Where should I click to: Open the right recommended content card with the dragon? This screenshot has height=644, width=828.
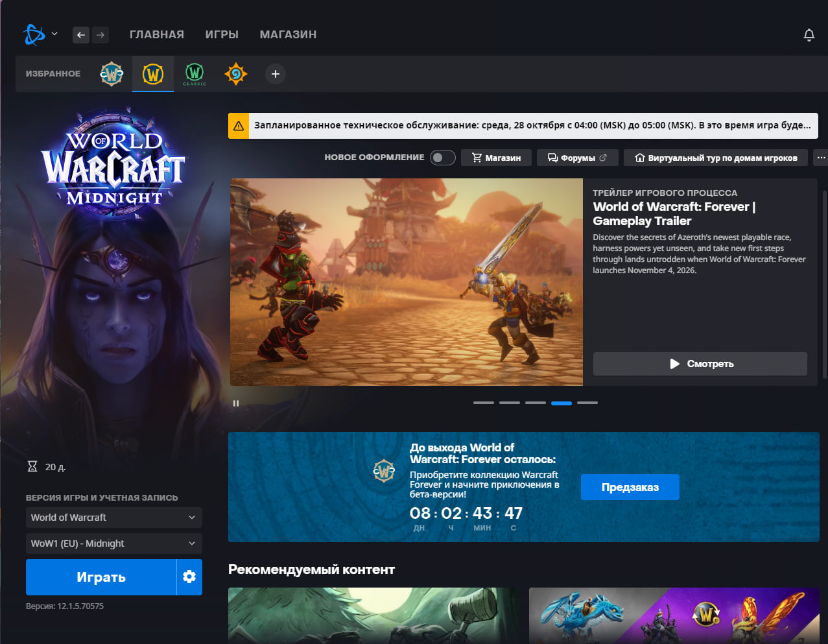tap(674, 615)
